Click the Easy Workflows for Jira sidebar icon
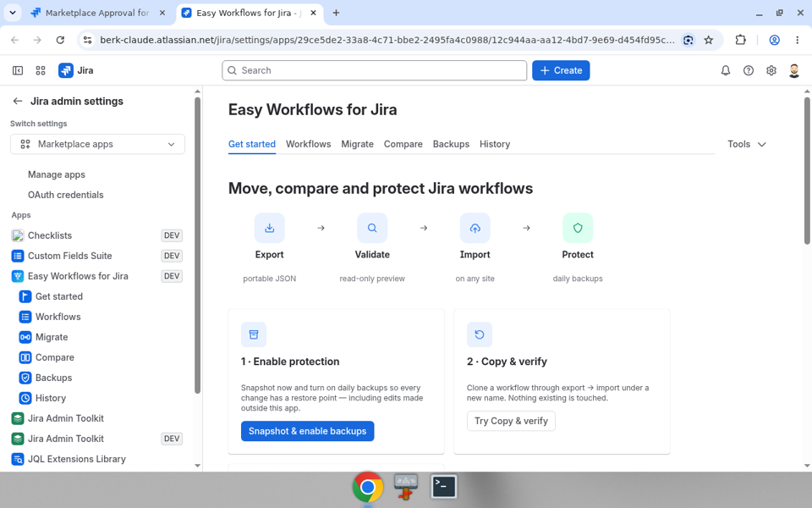 tap(18, 276)
